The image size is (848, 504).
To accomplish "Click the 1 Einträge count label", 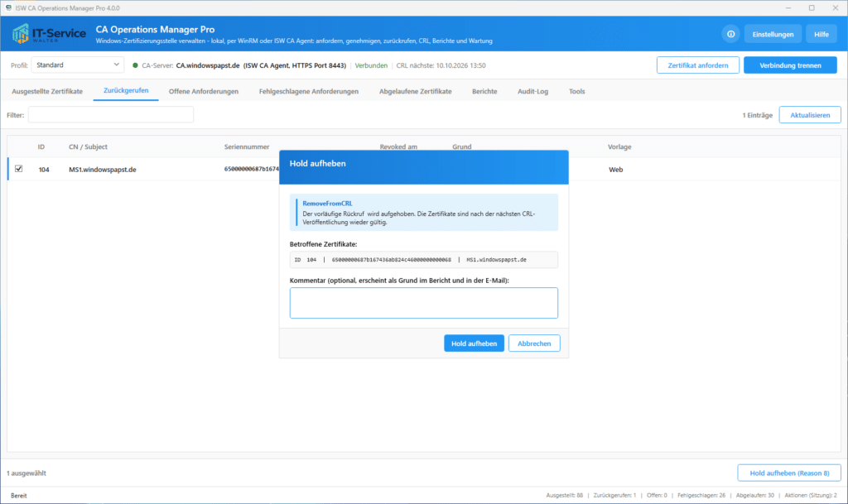I will (757, 115).
